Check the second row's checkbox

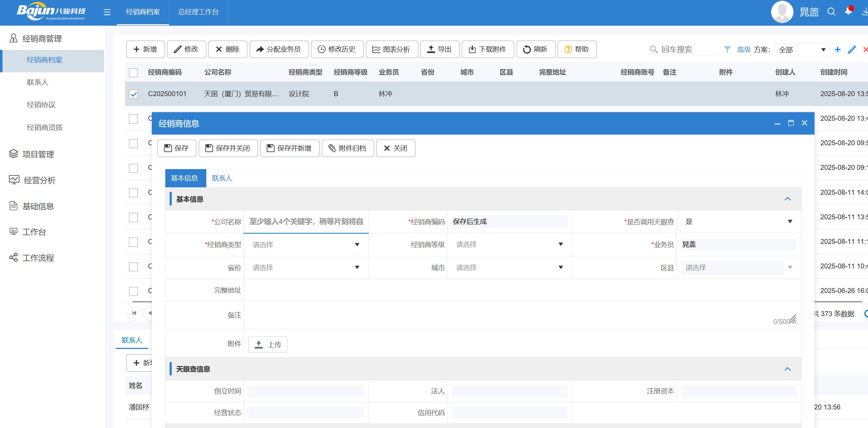[133, 119]
